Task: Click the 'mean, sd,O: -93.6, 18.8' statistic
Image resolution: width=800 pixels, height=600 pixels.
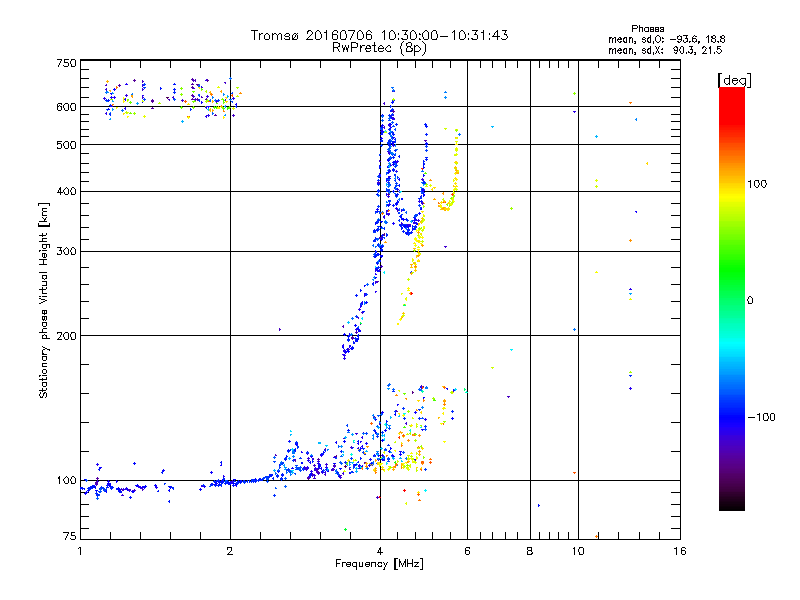Action: click(666, 39)
